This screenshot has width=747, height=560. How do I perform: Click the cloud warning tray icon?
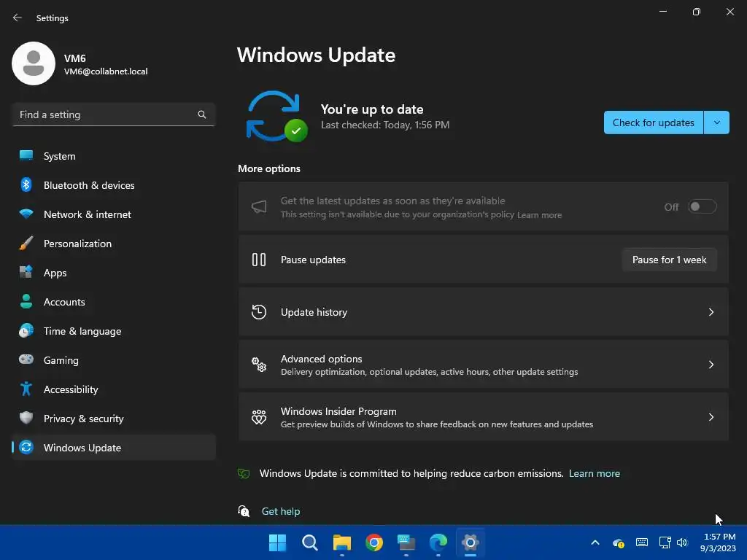coord(619,542)
